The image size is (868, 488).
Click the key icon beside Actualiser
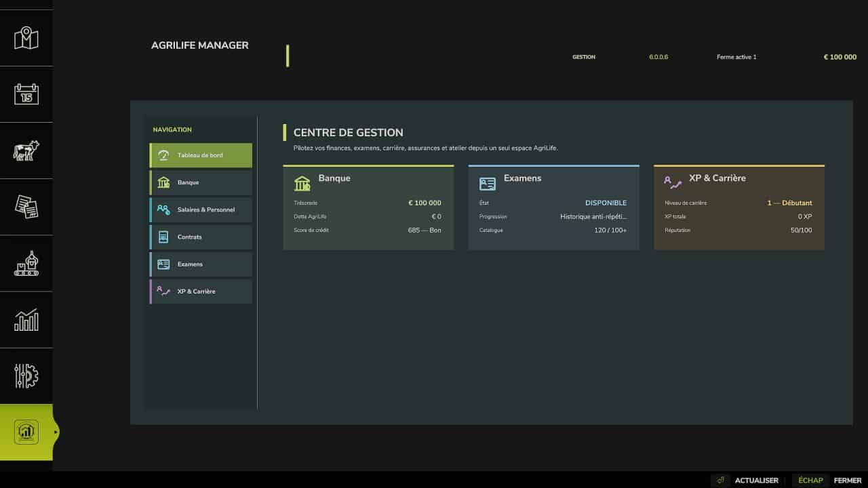(x=720, y=480)
